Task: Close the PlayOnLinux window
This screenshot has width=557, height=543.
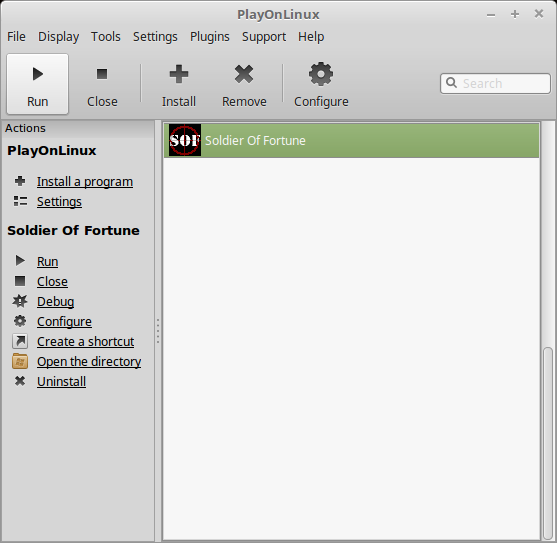Action: tap(539, 13)
